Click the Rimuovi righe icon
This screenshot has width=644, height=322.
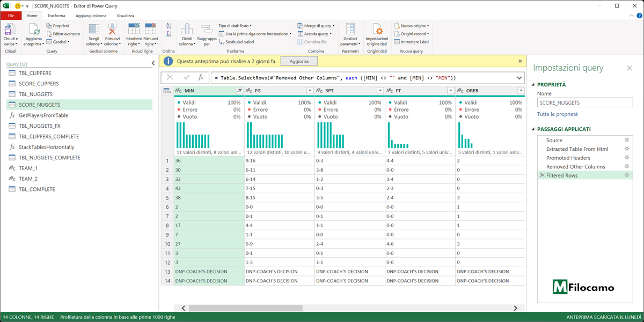151,29
